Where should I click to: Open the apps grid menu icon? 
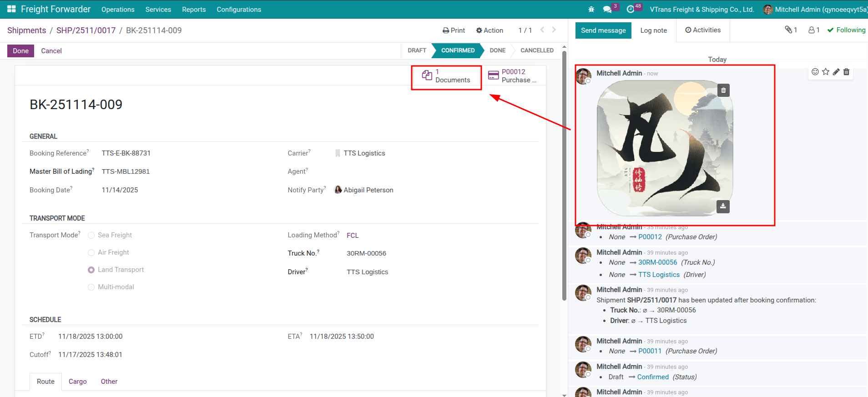tap(11, 9)
